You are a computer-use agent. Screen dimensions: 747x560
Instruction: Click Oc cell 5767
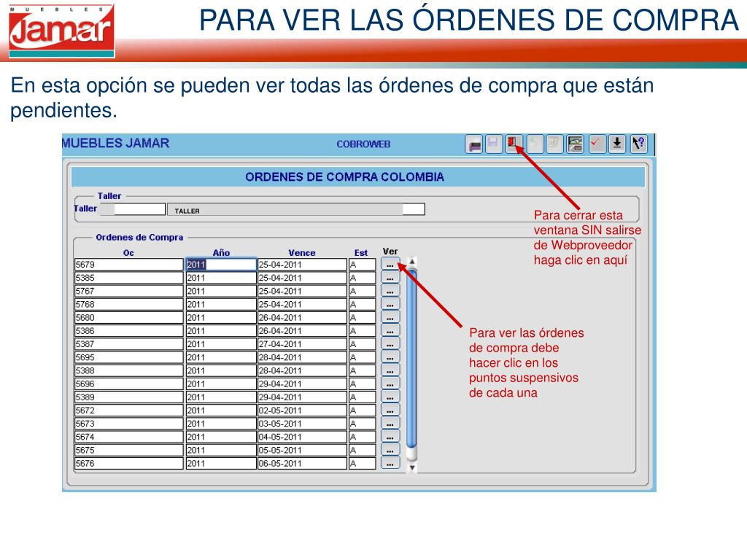coord(128,291)
